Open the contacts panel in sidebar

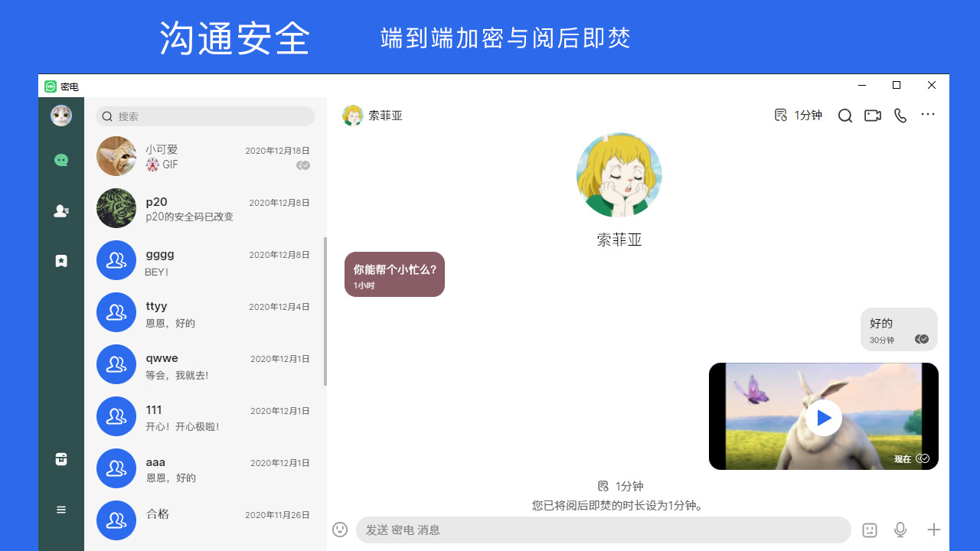click(61, 210)
